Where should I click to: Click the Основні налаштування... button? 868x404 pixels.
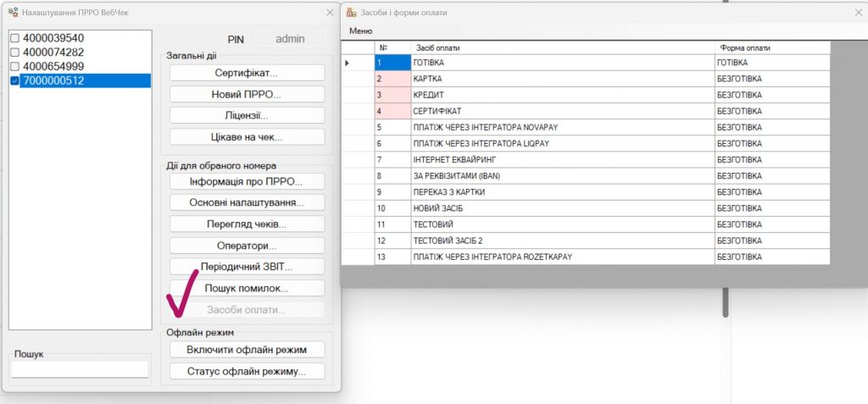click(x=247, y=203)
